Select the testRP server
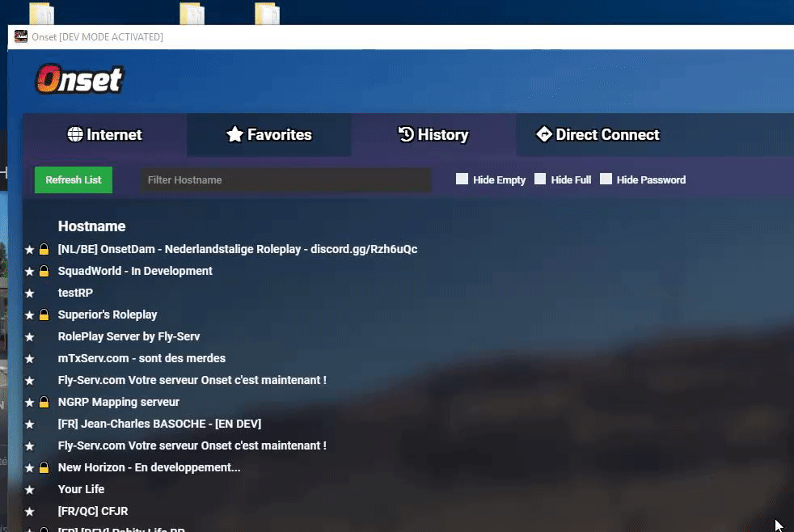This screenshot has height=532, width=794. coord(75,293)
